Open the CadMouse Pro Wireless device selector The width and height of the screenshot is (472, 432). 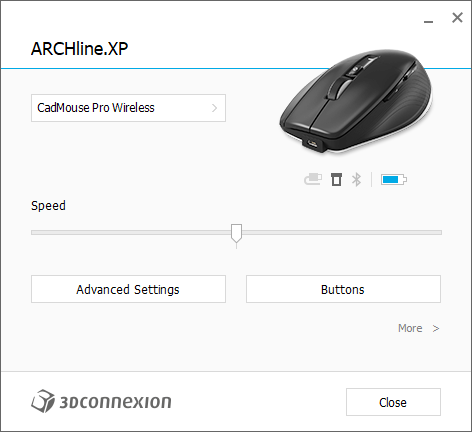pos(128,108)
